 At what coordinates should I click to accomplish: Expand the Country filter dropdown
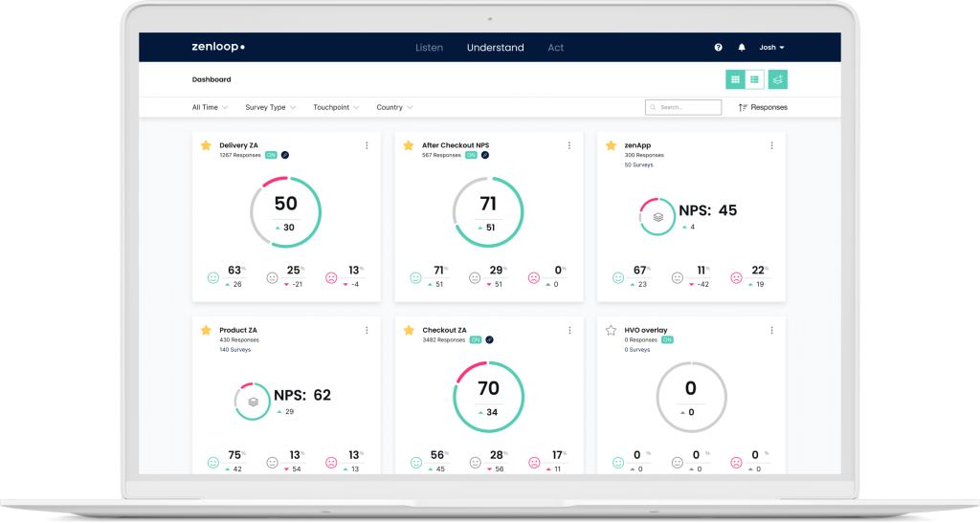point(394,107)
